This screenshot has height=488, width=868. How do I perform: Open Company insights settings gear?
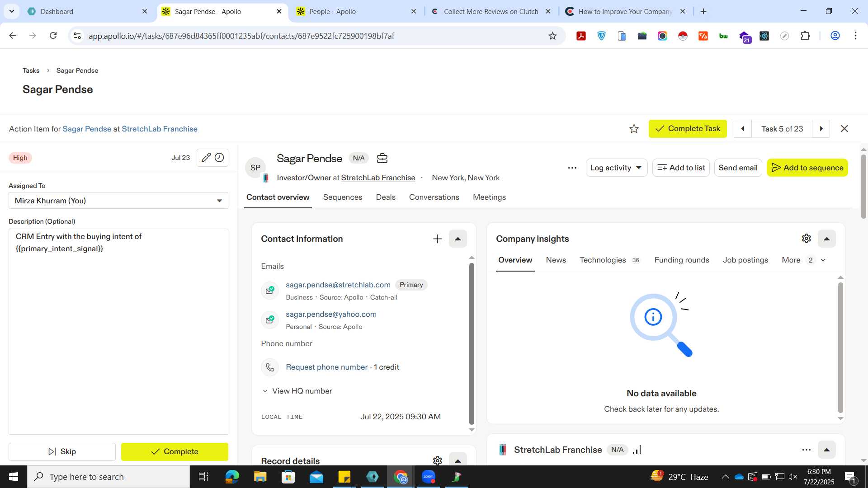point(806,239)
